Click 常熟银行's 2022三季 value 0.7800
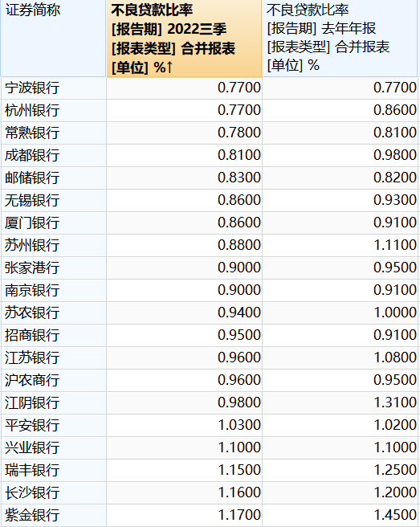420x527 pixels. (239, 133)
